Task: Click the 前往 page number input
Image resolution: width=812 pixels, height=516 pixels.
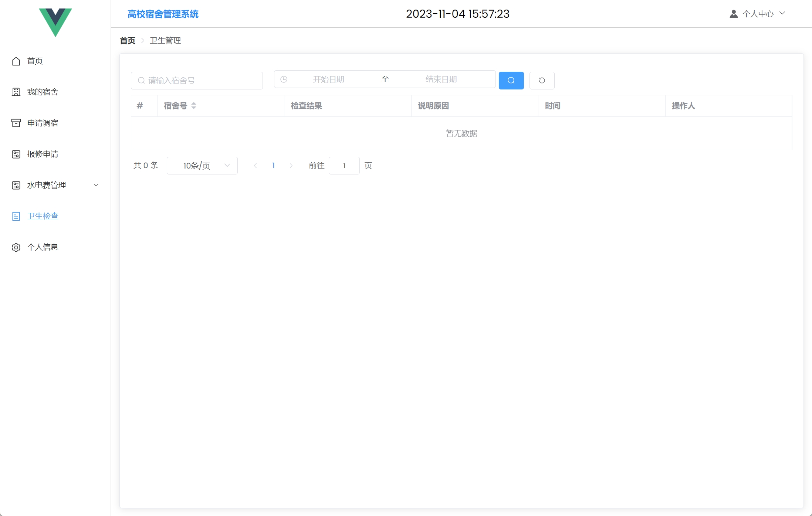Action: click(344, 166)
